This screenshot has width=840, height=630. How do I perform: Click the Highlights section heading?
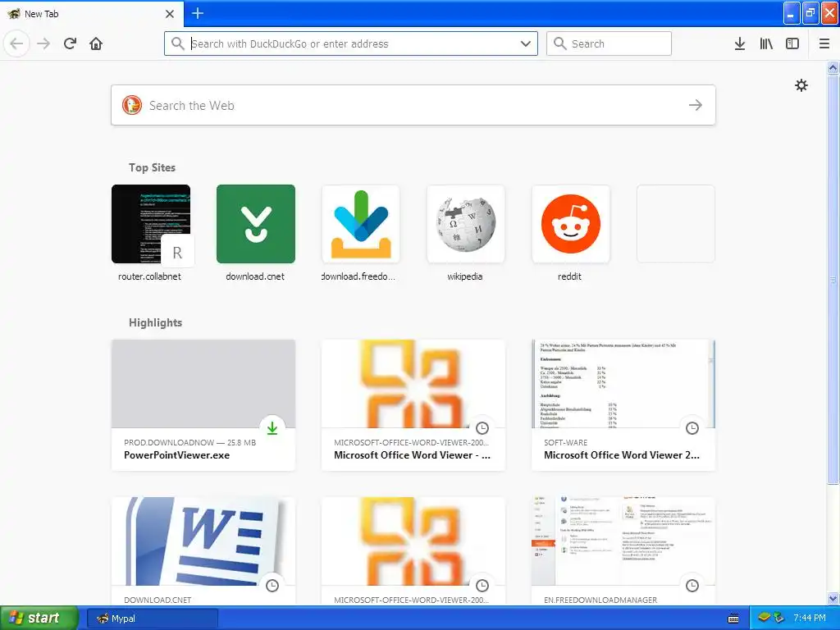tap(155, 322)
